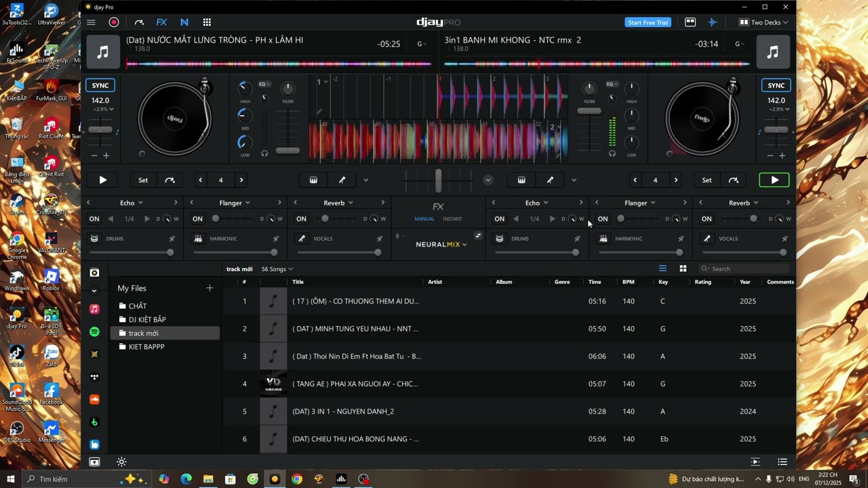This screenshot has height=488, width=868.
Task: Toggle SYNC on the right deck
Action: 776,85
